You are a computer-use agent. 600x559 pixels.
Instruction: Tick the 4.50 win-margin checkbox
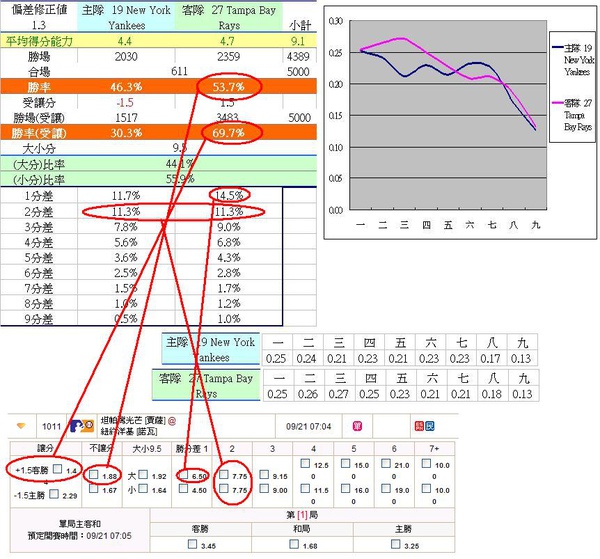[184, 488]
